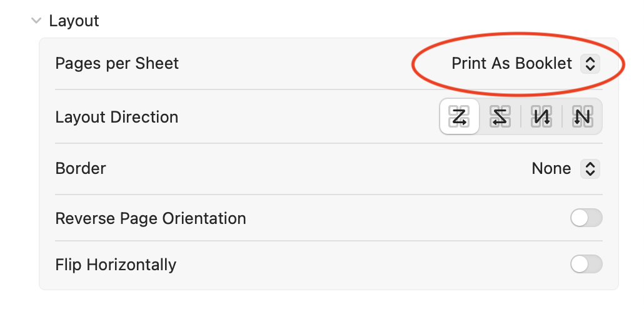Image resolution: width=644 pixels, height=309 pixels.
Task: Open the Border popup showing None
Action: (566, 169)
